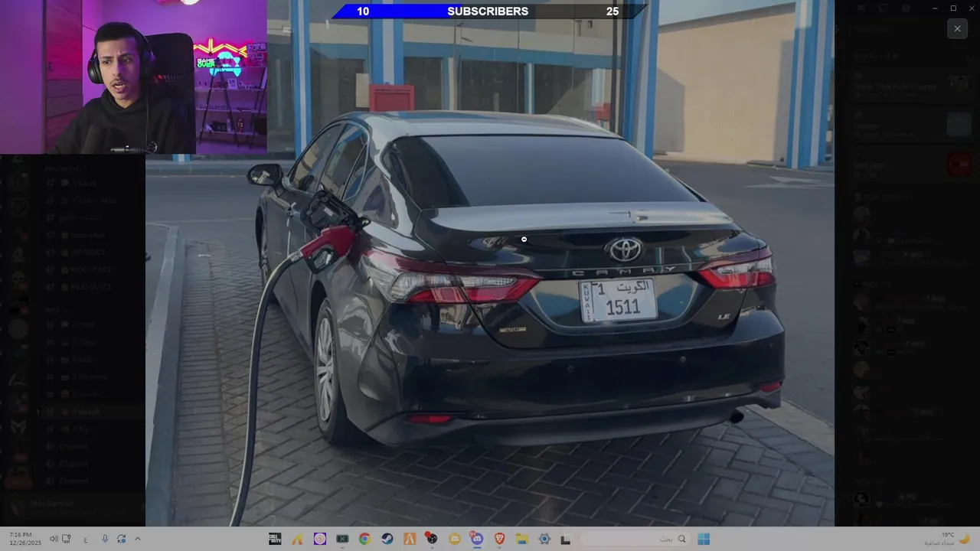Viewport: 980px width, 551px height.
Task: Open Windows Settings gear in taskbar
Action: [x=544, y=539]
